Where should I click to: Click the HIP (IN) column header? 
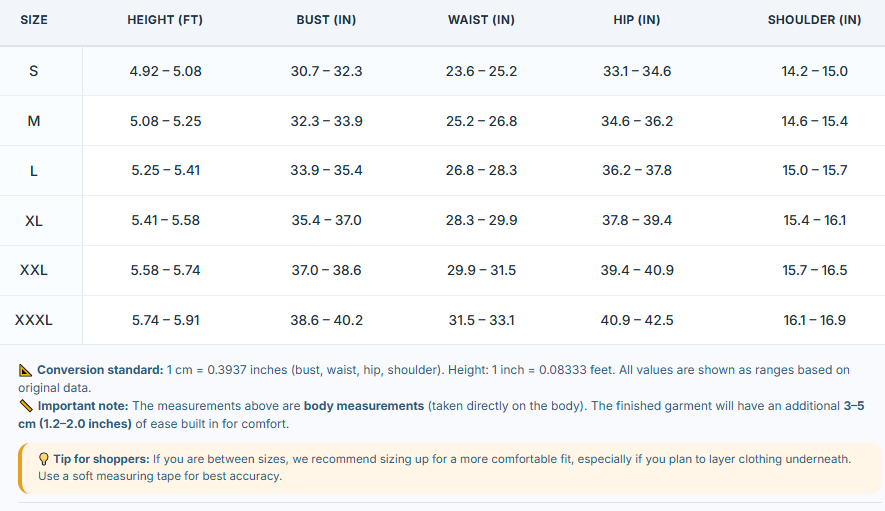coord(637,20)
